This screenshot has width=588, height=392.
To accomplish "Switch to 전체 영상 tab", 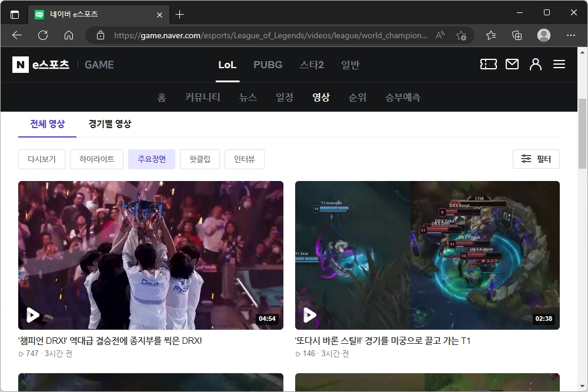I will pos(47,124).
